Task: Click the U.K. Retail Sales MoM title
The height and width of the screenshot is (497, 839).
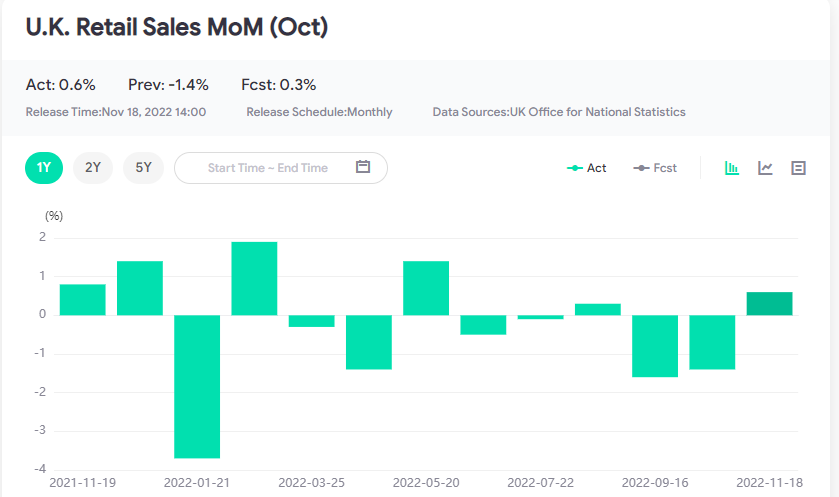Action: [x=177, y=27]
